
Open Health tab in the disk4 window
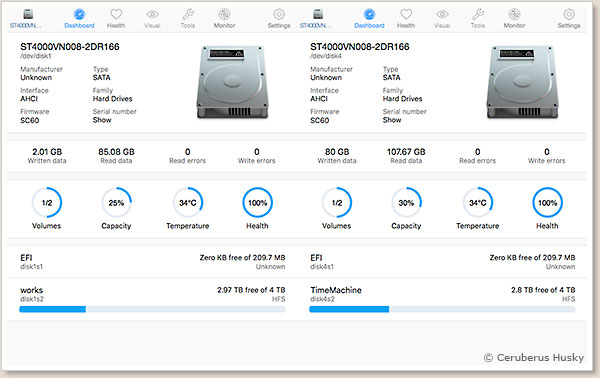[406, 19]
